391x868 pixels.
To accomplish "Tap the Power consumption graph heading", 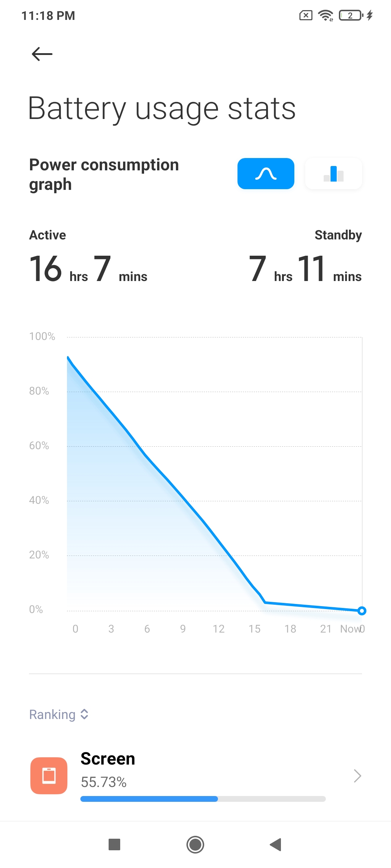I will [104, 174].
